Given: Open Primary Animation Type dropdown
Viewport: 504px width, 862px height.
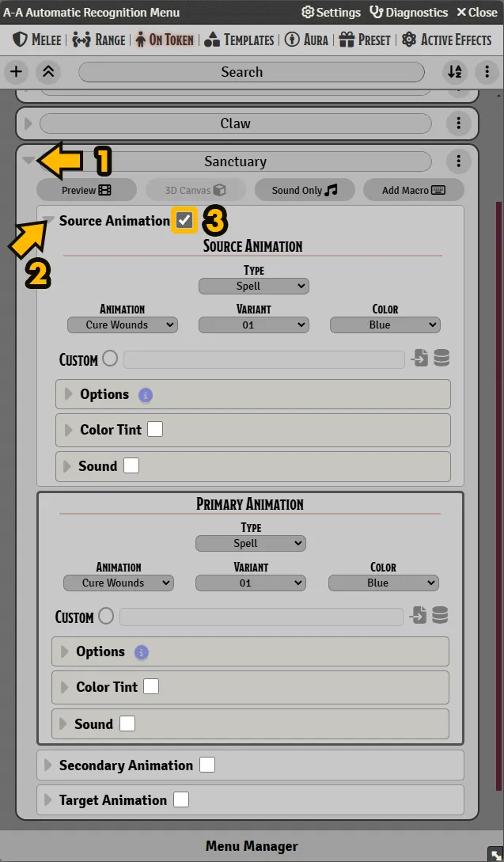Looking at the screenshot, I should click(x=251, y=543).
